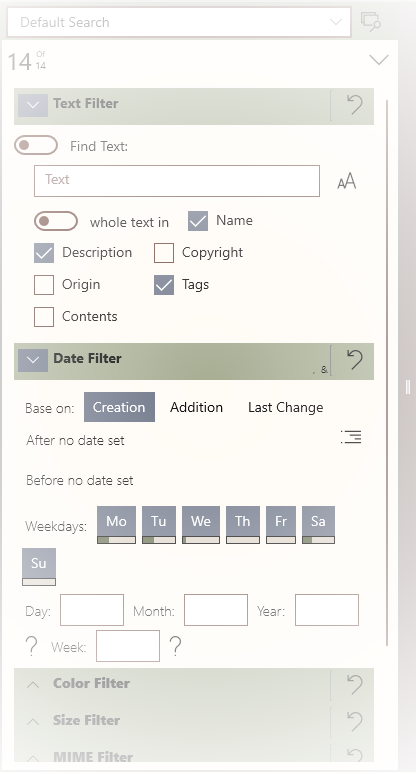Reset the Size Filter undo icon
The image size is (416, 774).
tap(354, 721)
